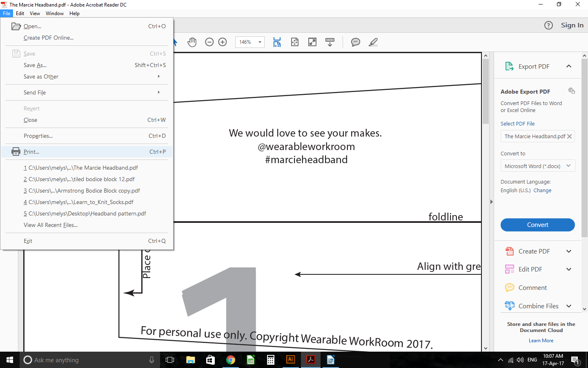Open Adobe Illustrator from the taskbar
This screenshot has height=368, width=588.
click(x=291, y=360)
